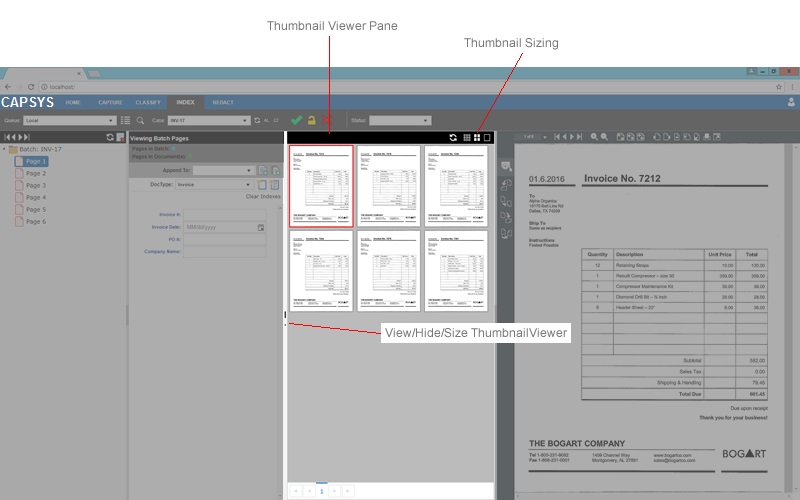This screenshot has height=500, width=800.
Task: Click the refresh icon in thumbnail viewer toolbar
Action: click(x=453, y=137)
